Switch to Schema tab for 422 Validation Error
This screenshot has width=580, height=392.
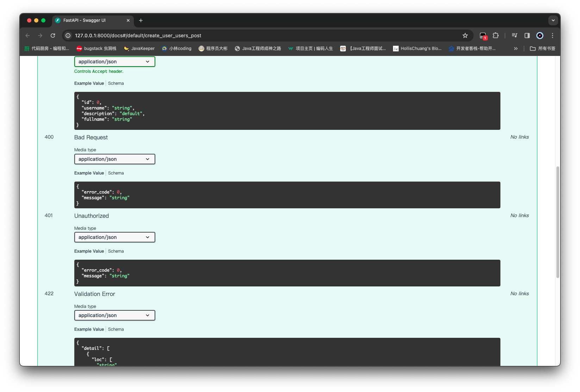tap(116, 329)
